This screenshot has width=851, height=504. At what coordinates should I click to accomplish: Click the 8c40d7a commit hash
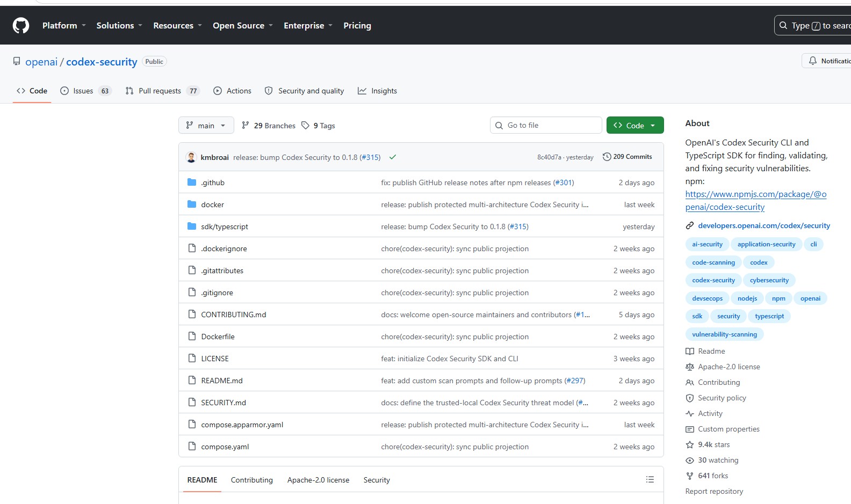pos(549,157)
